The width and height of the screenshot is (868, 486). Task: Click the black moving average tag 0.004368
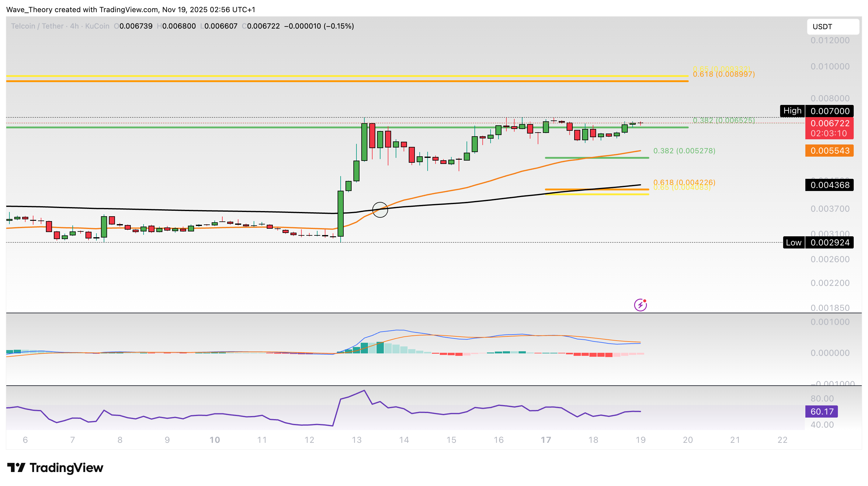[x=829, y=185]
